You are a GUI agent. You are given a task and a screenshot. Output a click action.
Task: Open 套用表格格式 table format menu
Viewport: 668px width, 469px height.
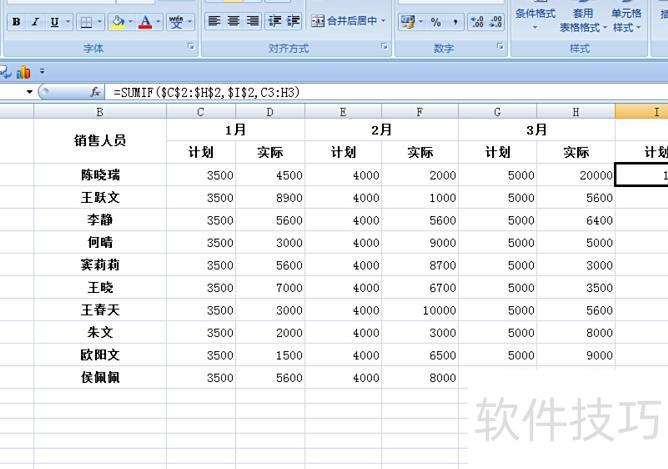click(583, 17)
